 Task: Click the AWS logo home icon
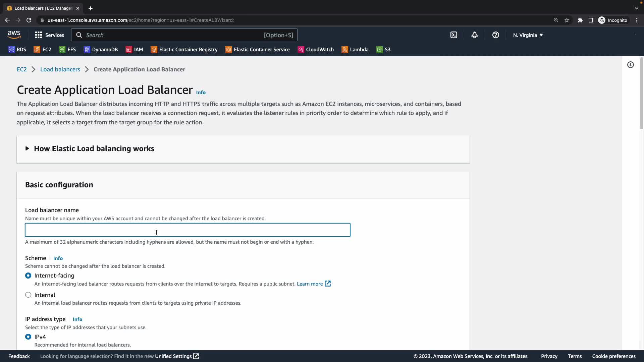14,35
